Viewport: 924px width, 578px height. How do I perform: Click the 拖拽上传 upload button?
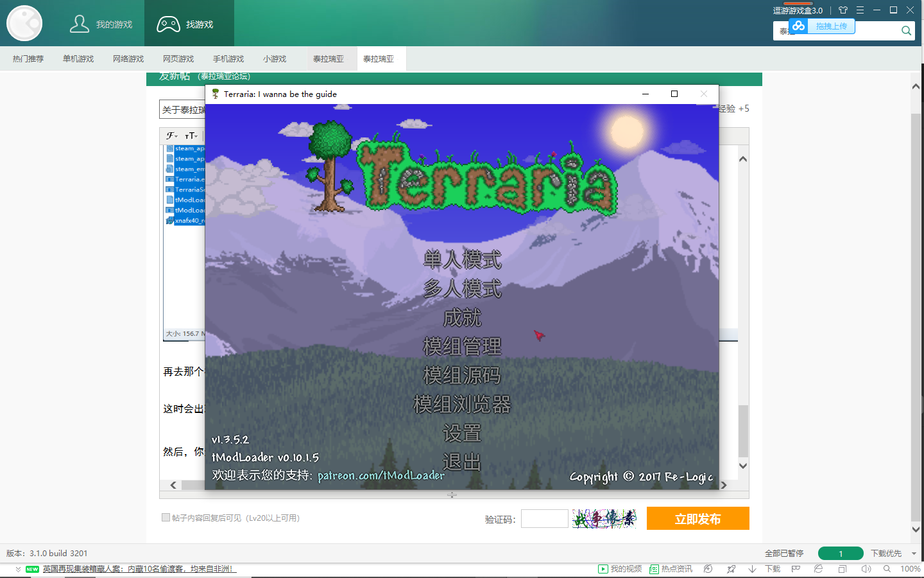pyautogui.click(x=831, y=26)
